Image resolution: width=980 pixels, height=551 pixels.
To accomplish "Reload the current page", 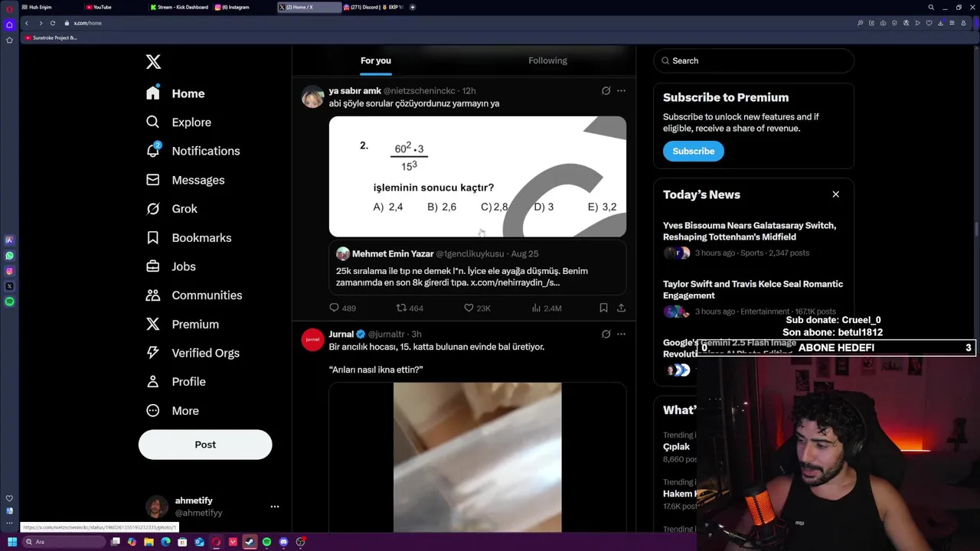I will [53, 23].
